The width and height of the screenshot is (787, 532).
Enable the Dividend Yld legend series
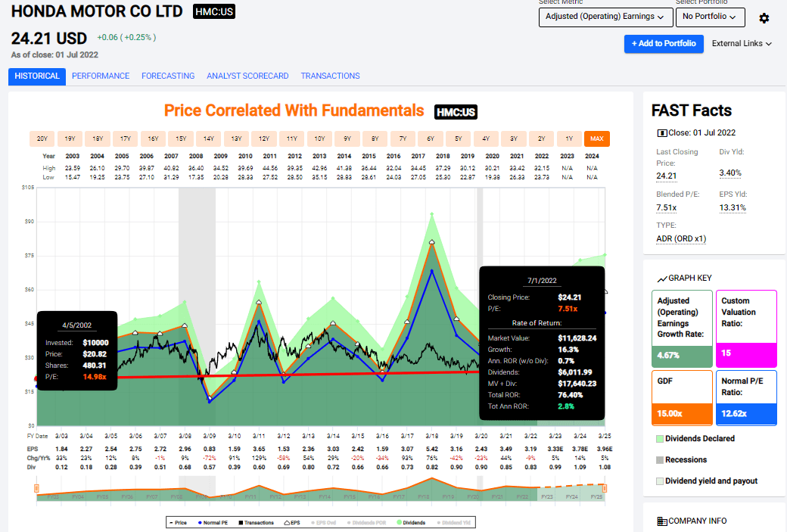tap(453, 523)
